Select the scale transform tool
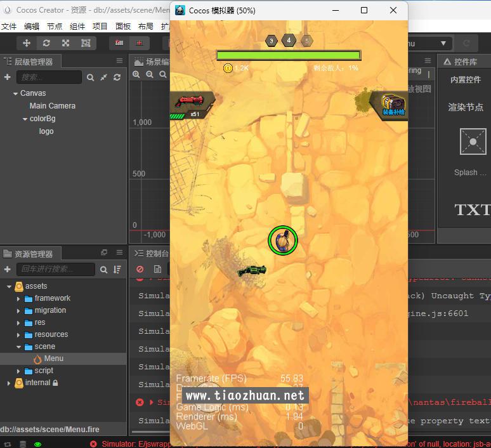The image size is (491, 448). click(66, 43)
